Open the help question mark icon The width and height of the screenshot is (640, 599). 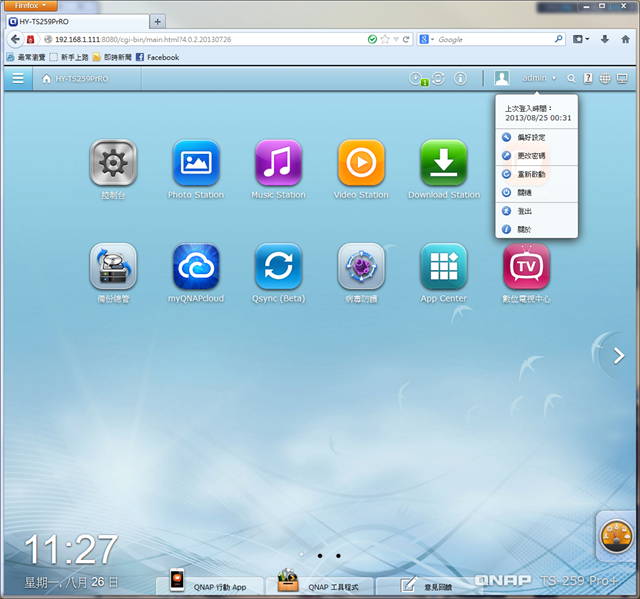tap(588, 78)
